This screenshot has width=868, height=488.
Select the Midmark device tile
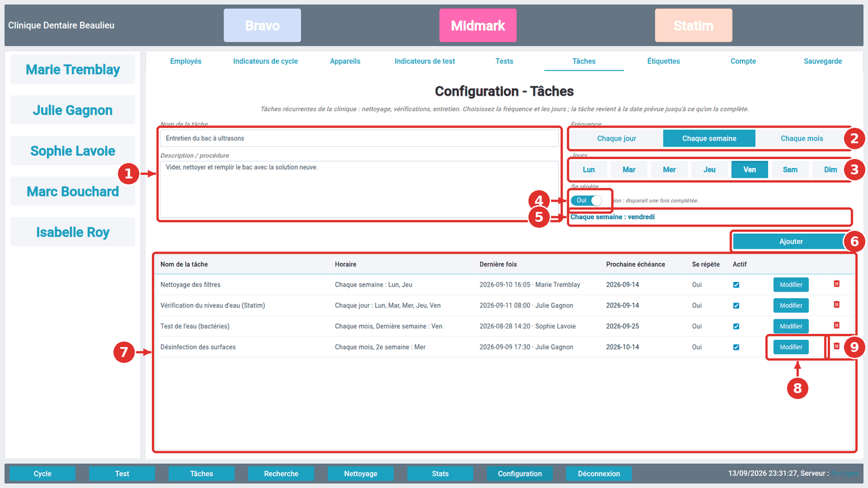click(x=478, y=25)
